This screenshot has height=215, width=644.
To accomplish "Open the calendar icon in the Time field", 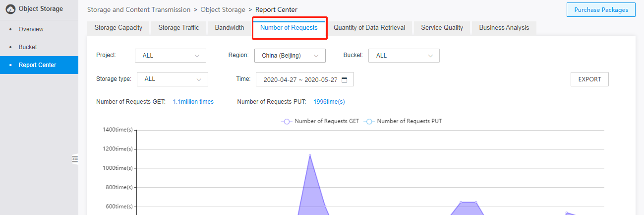I will (x=345, y=79).
